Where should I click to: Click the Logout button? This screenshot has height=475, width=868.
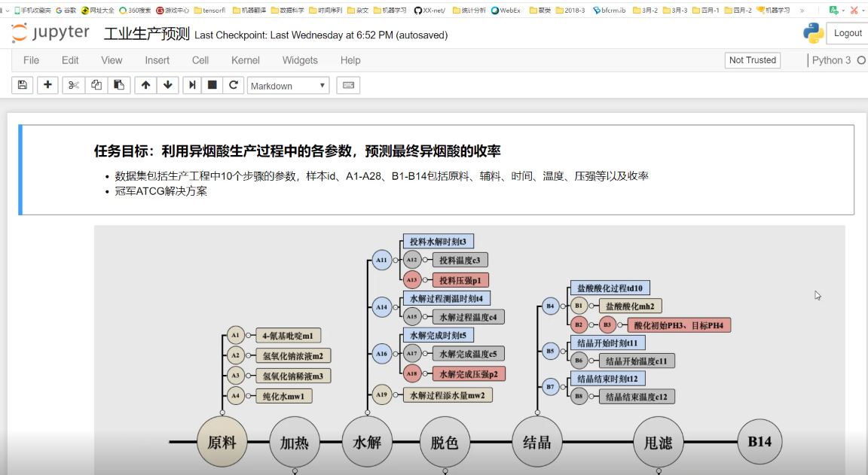(x=848, y=33)
